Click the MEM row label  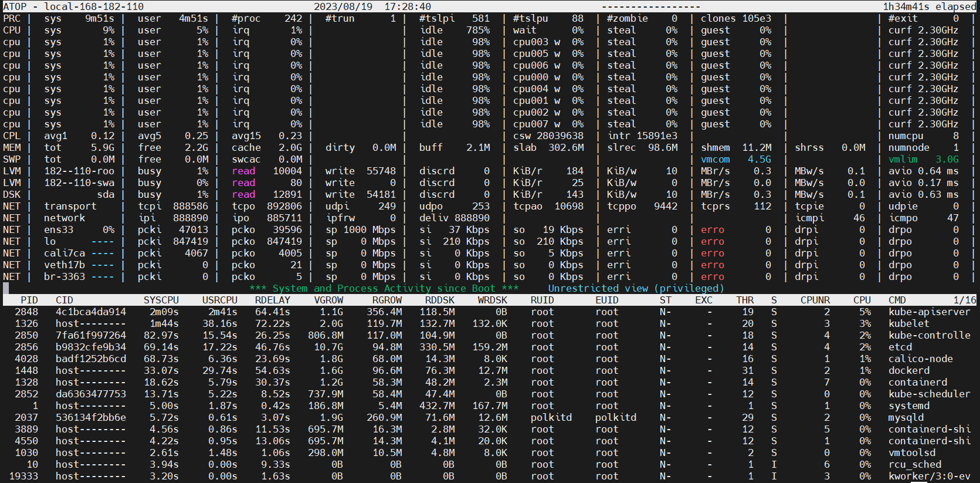pyautogui.click(x=12, y=147)
